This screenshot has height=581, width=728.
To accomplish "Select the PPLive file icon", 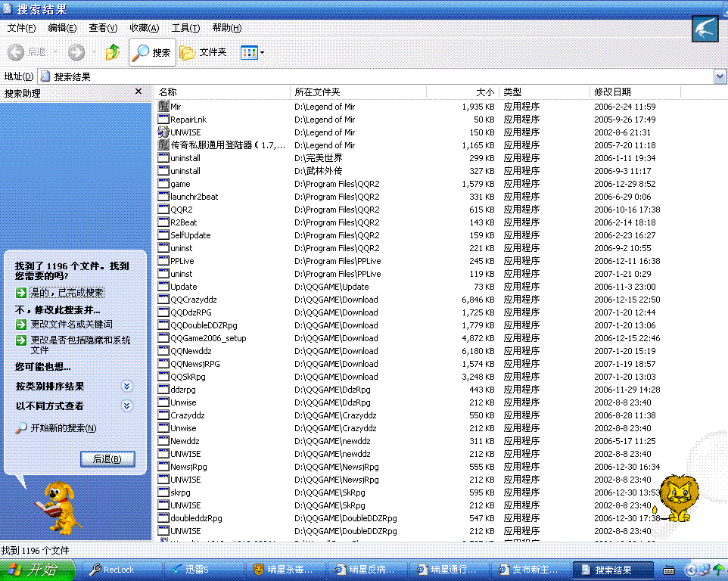I will 163,261.
